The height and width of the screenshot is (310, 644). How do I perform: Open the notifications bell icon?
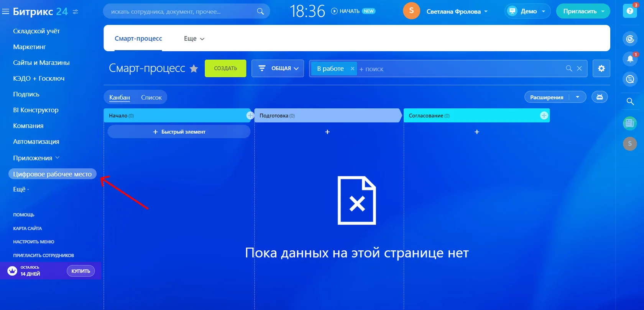(630, 59)
